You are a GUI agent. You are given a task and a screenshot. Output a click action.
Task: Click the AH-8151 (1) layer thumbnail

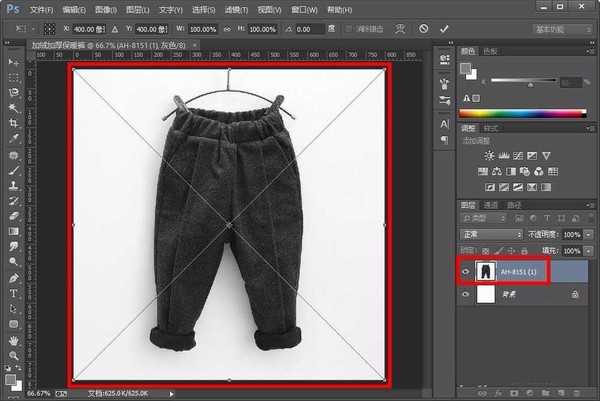tap(484, 271)
